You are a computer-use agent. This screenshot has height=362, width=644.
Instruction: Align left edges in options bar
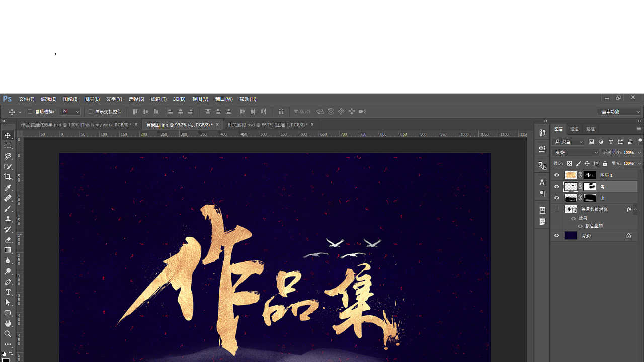tap(170, 112)
